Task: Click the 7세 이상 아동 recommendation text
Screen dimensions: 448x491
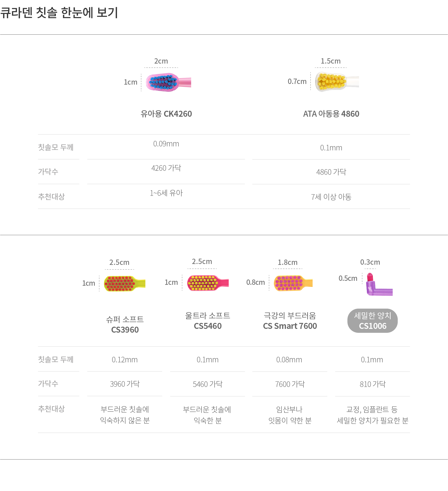Action: [x=331, y=197]
